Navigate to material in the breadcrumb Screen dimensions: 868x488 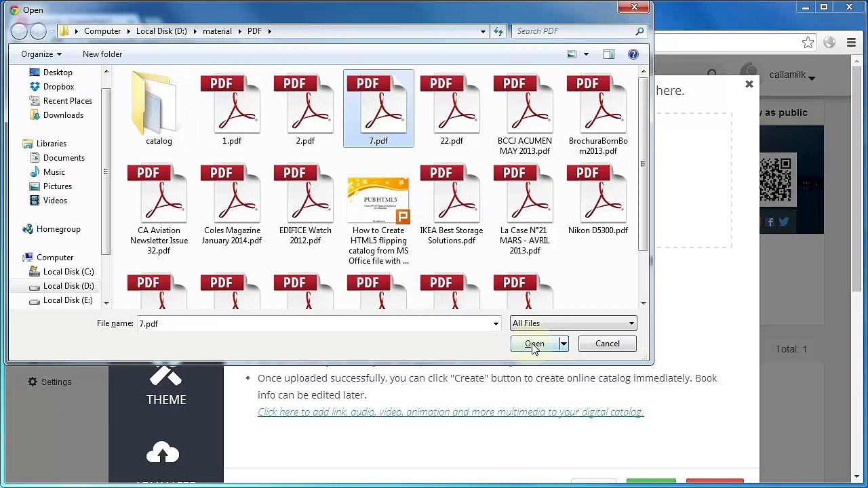pos(217,31)
